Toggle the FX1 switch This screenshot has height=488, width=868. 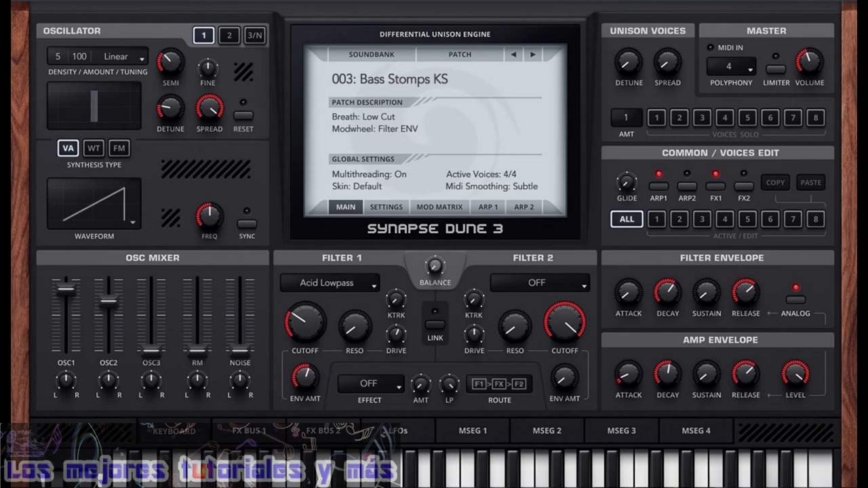[715, 186]
